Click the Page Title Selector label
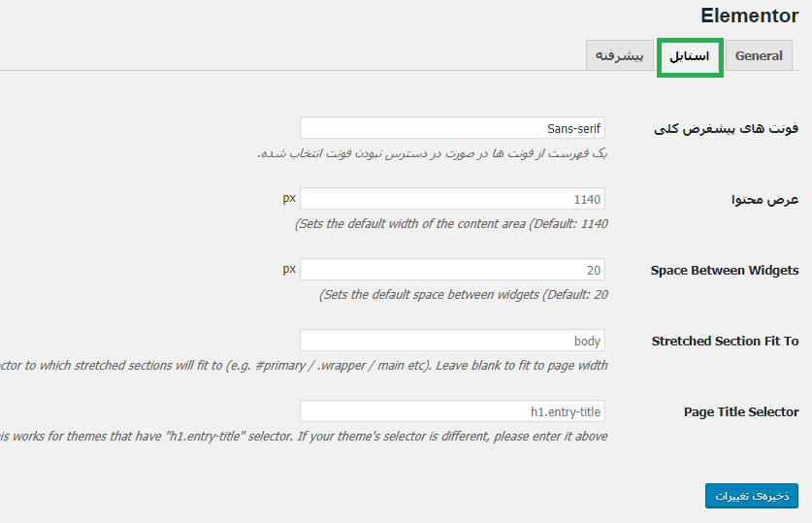The width and height of the screenshot is (812, 523). coord(741,412)
